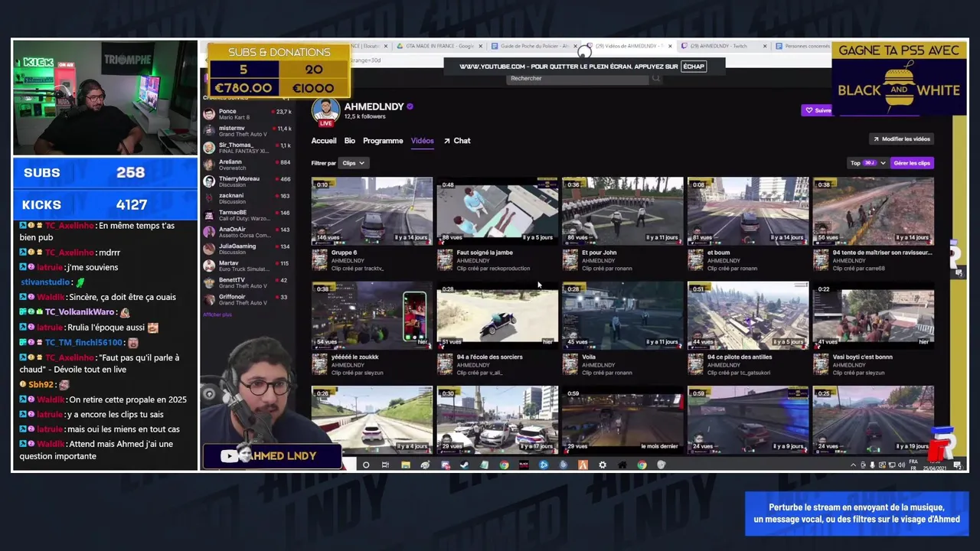Open File Explorer from the taskbar
The height and width of the screenshot is (551, 980).
[406, 465]
